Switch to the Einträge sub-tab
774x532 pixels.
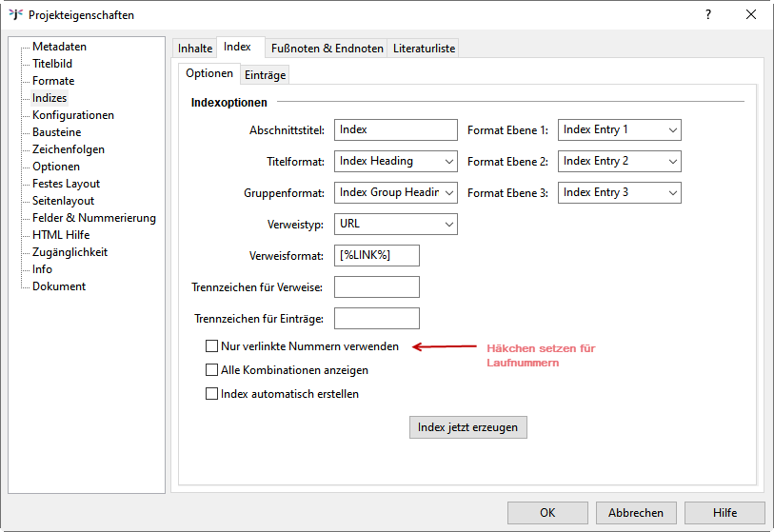point(265,75)
